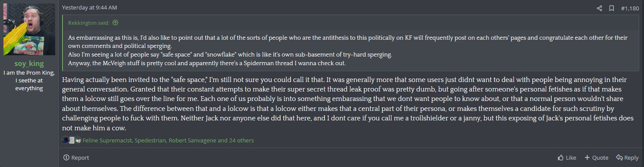Open Feline Supremacist's profile from the reactions list
The height and width of the screenshot is (167, 644).
click(107, 140)
